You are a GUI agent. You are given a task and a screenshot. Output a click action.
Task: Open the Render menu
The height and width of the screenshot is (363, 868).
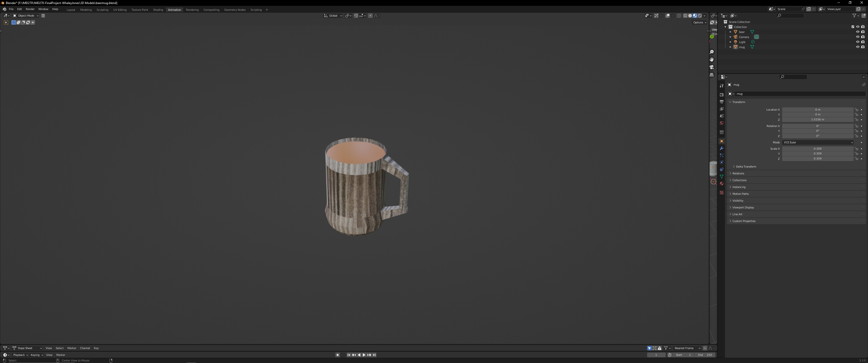click(30, 9)
